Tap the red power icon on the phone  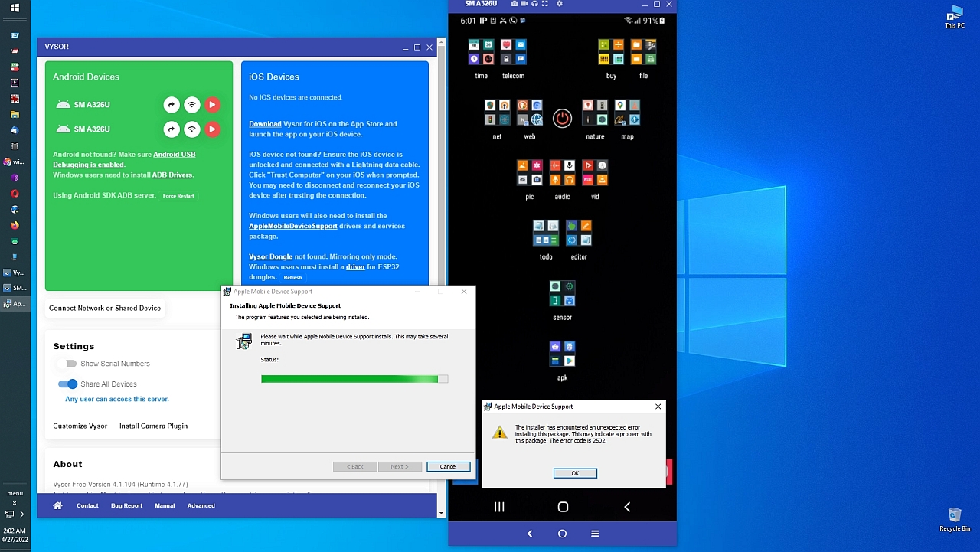pyautogui.click(x=562, y=119)
